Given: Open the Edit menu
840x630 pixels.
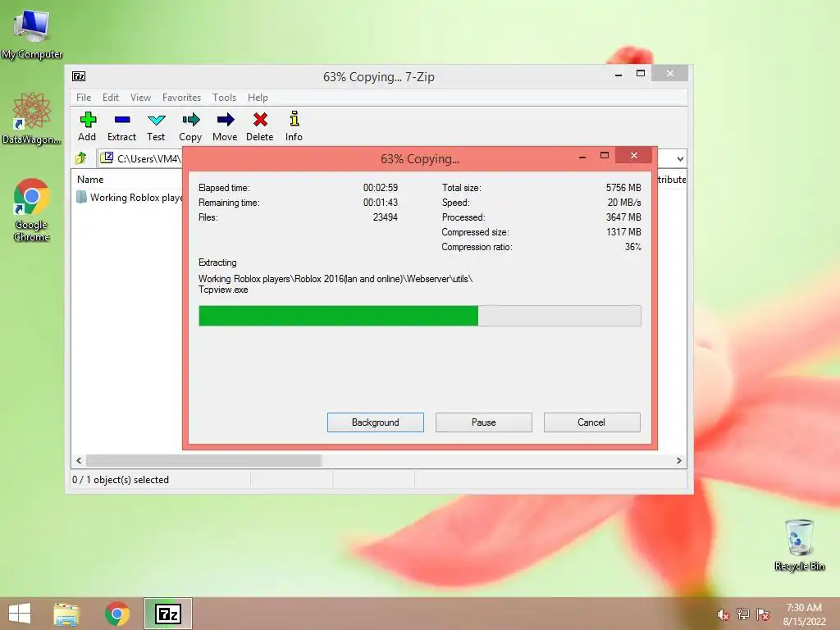Looking at the screenshot, I should pyautogui.click(x=111, y=98).
